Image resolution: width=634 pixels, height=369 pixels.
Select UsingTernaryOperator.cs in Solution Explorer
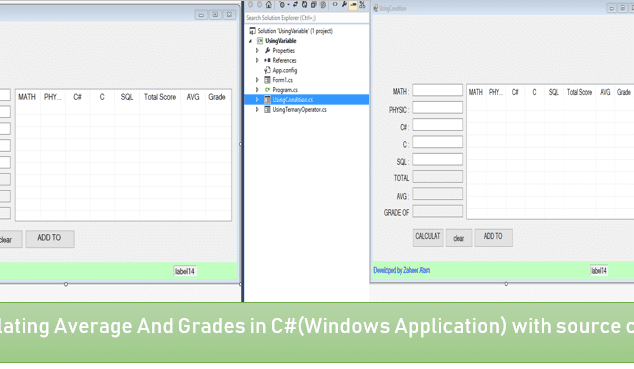tap(299, 110)
